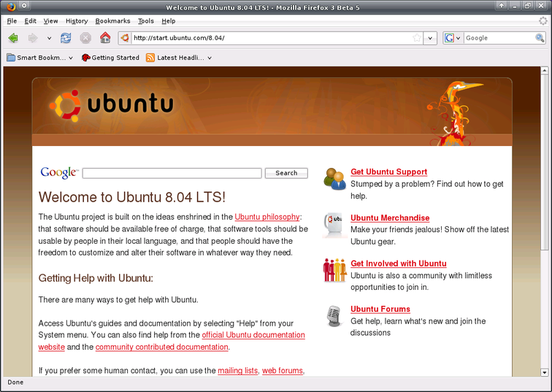Screen dimensions: 552x392
Task: Open the History menu
Action: 77,21
